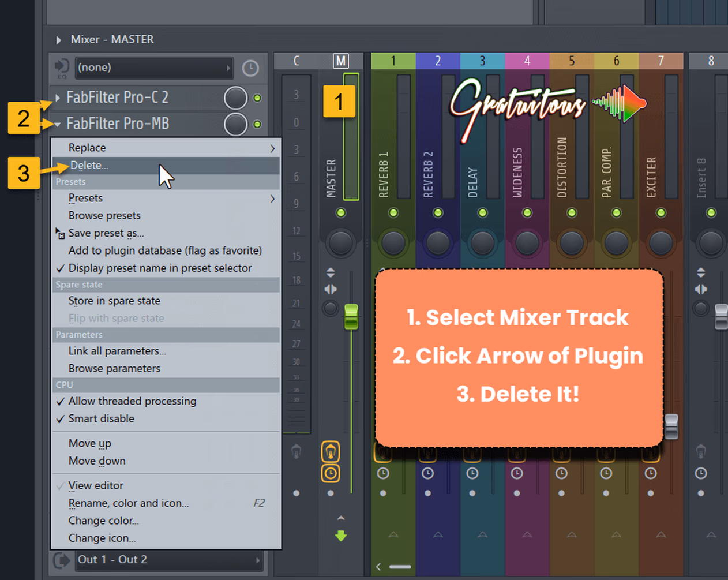Viewport: 728px width, 580px height.
Task: Mute the WIDENESS track LED
Action: tap(527, 213)
